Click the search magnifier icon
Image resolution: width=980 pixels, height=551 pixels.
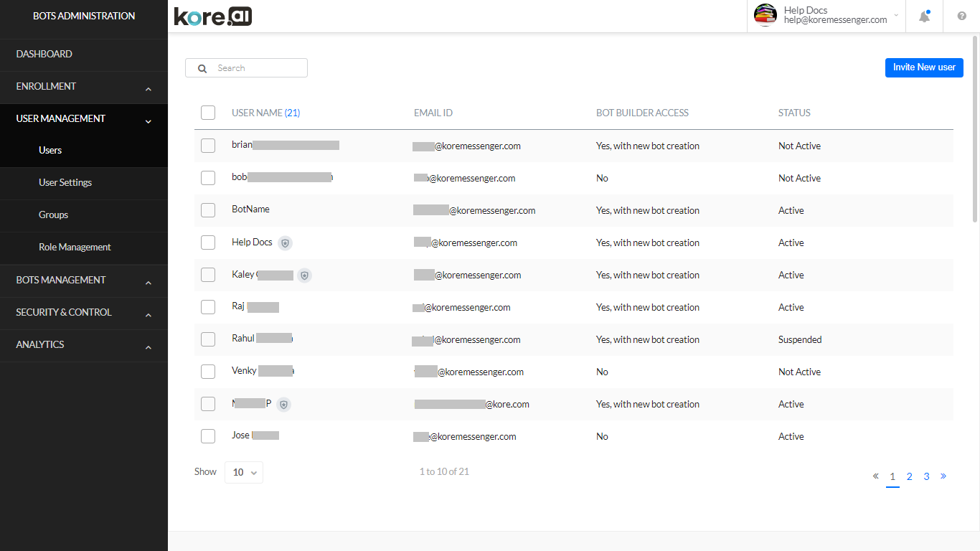pyautogui.click(x=202, y=67)
